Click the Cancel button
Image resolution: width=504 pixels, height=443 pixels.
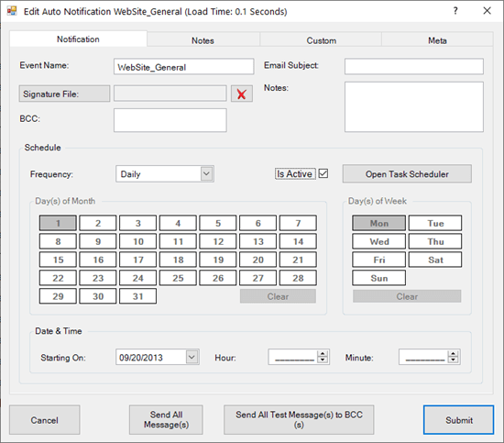coord(44,420)
